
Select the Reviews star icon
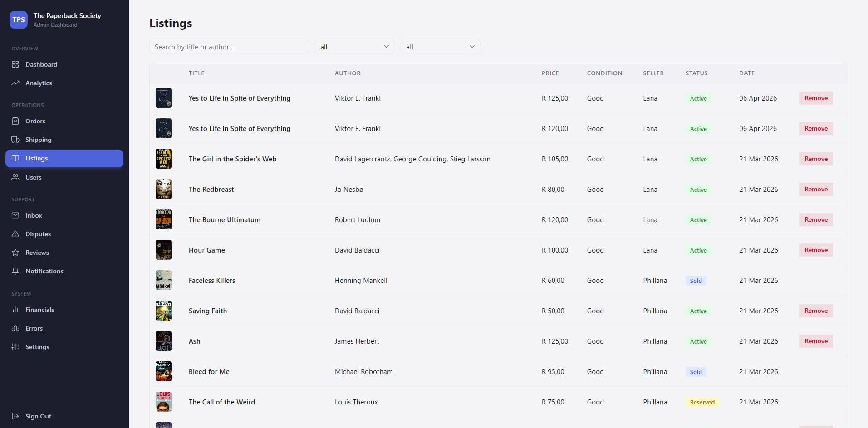(x=15, y=253)
